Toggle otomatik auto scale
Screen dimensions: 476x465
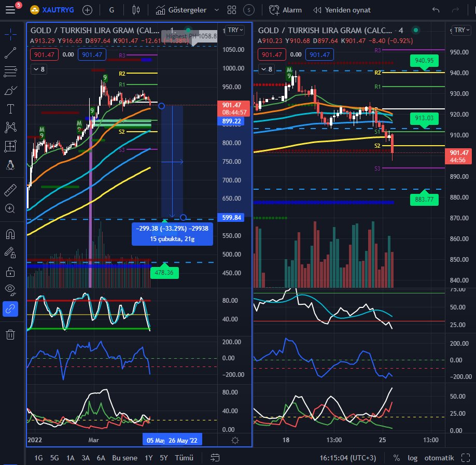click(439, 458)
